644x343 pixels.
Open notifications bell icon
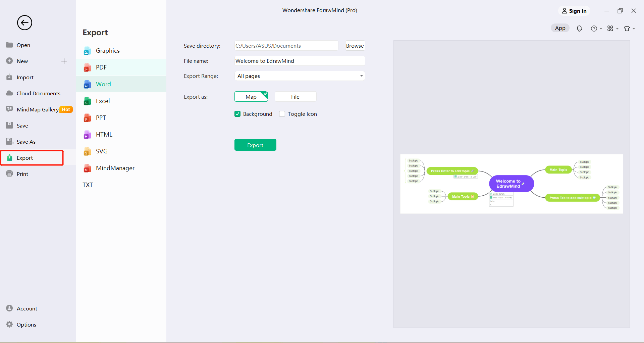point(579,29)
